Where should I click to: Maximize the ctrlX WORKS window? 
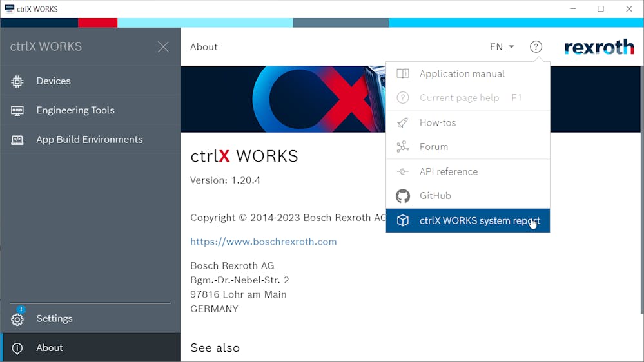point(600,8)
